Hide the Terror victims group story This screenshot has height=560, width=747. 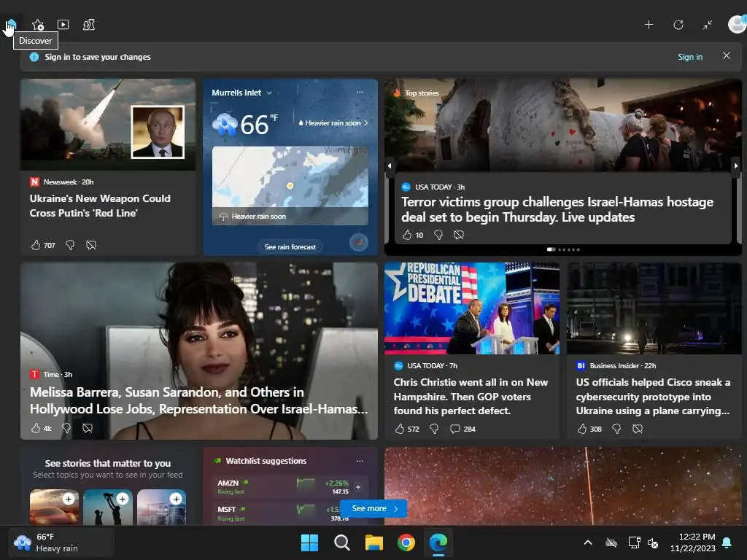click(x=459, y=235)
